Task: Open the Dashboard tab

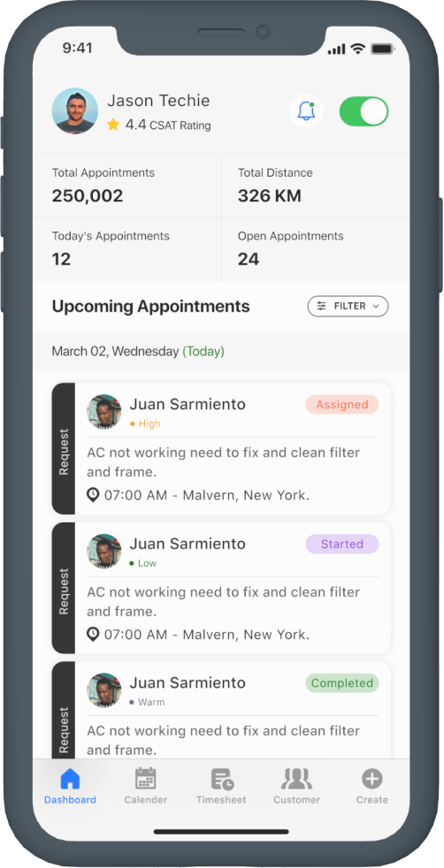Action: (70, 786)
